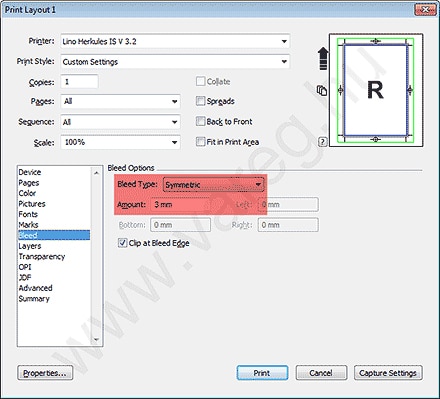Click the Left bleed field
The height and width of the screenshot is (399, 440).
pos(288,204)
